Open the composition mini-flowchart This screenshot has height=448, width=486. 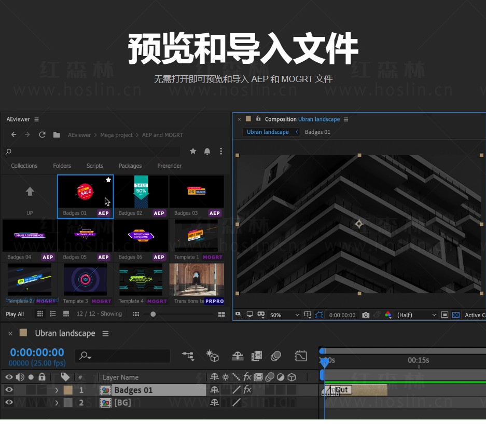[x=188, y=356]
